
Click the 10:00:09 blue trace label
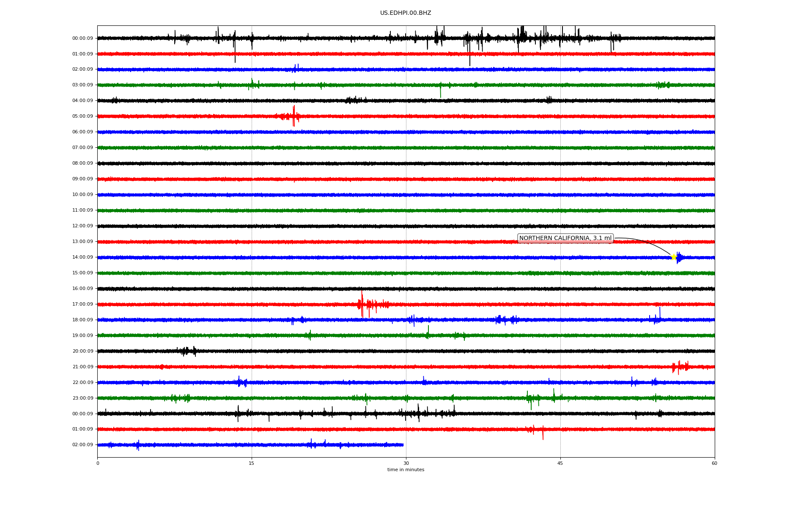(x=82, y=195)
